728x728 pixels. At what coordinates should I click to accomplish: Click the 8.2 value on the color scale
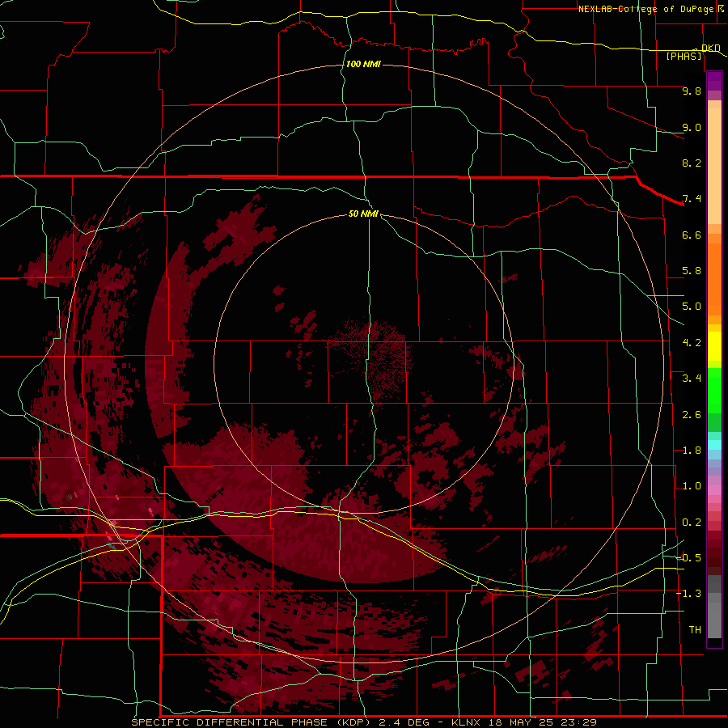tap(692, 163)
